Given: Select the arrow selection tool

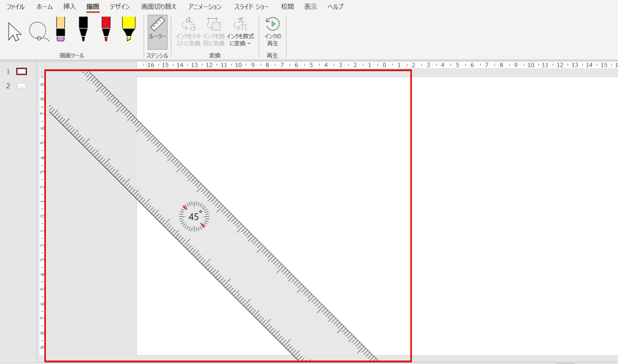Looking at the screenshot, I should click(x=14, y=32).
